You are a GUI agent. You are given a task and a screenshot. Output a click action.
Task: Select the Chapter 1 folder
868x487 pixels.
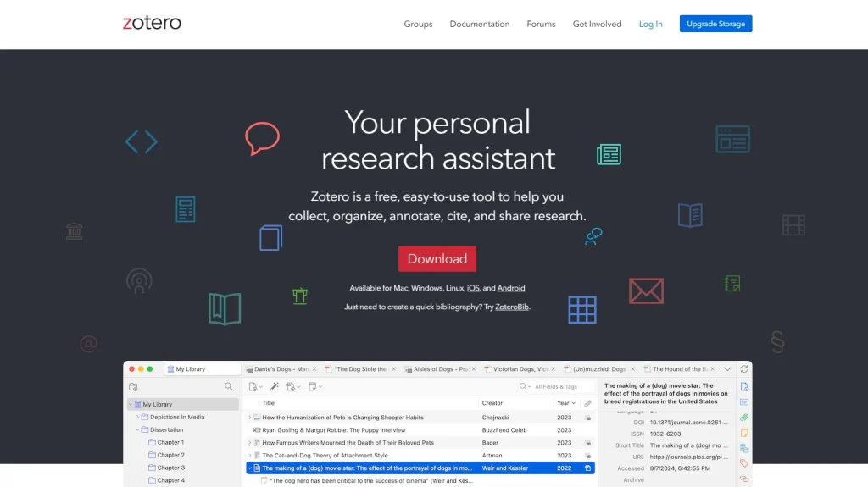click(166, 443)
